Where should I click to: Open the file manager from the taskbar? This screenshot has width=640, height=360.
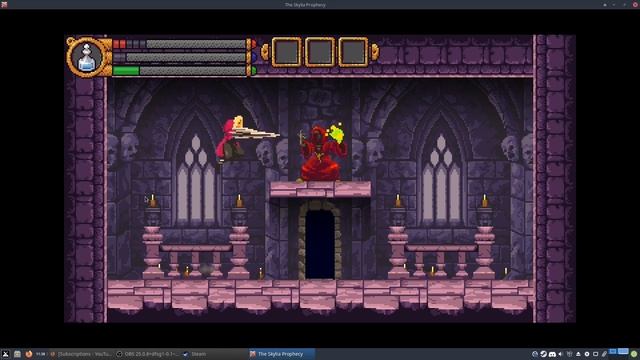17,354
